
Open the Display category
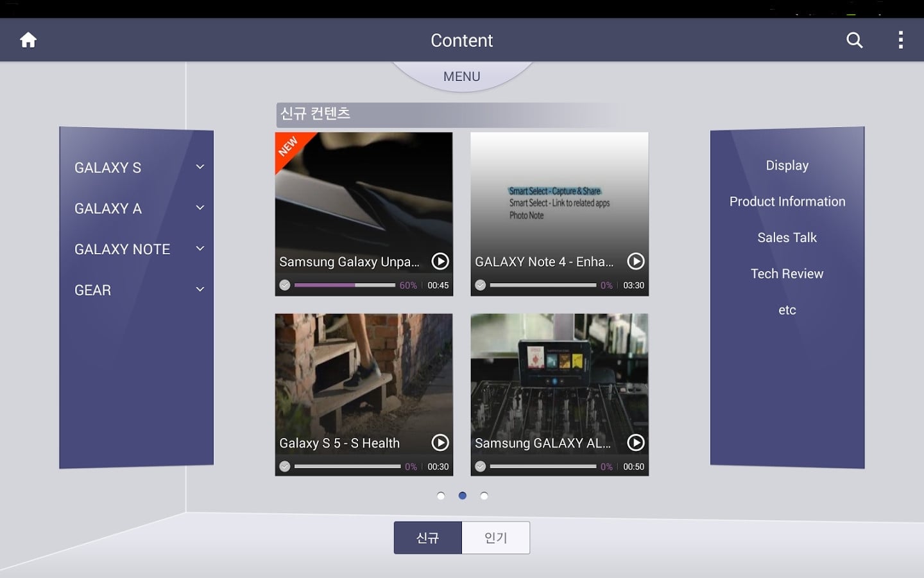[787, 165]
